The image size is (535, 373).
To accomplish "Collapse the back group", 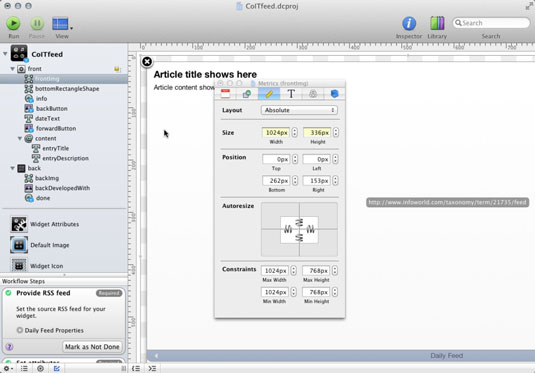I will (x=13, y=168).
